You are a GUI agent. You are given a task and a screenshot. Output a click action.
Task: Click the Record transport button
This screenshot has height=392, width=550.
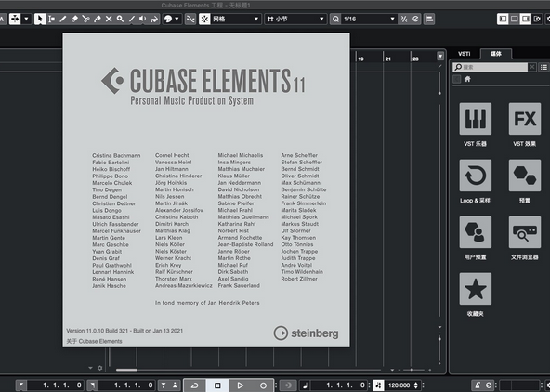(x=263, y=385)
